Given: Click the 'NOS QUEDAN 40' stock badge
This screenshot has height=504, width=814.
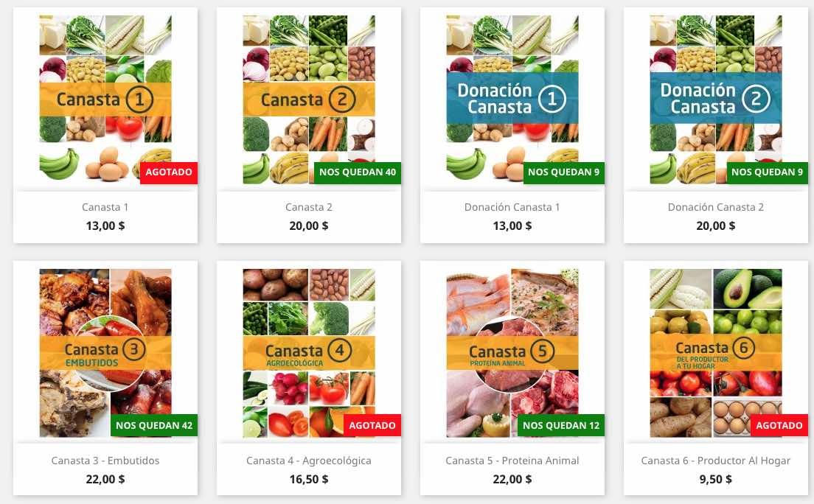Looking at the screenshot, I should [358, 172].
